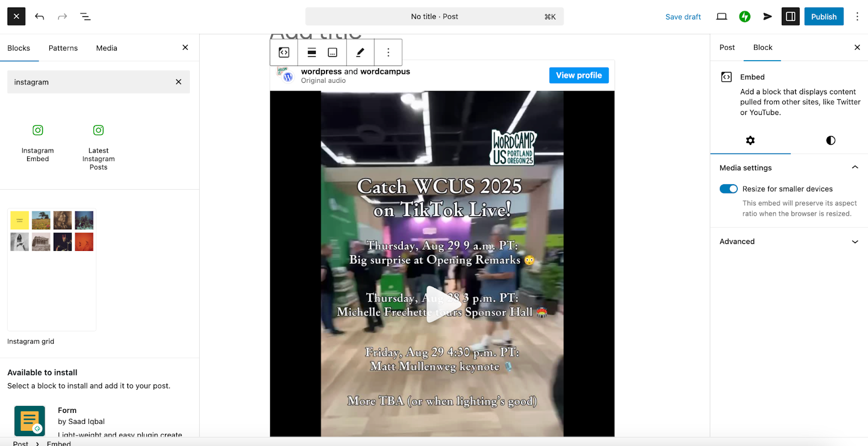Screen dimensions: 868x446
Task: Click the Embed icon in sidebar
Action: point(726,77)
